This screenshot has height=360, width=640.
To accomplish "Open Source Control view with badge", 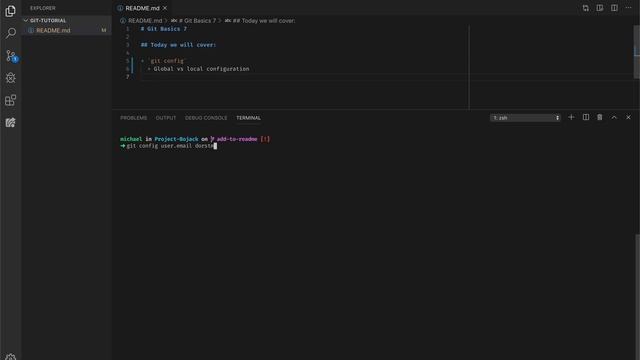I will tap(11, 56).
